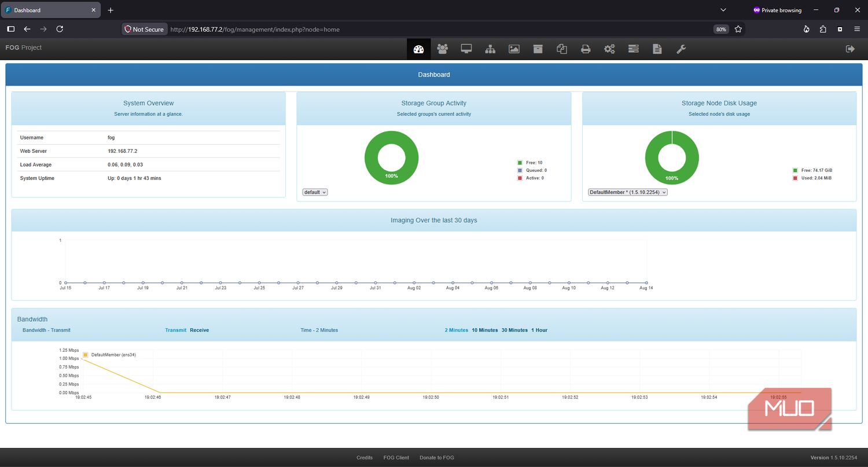This screenshot has width=868, height=467.
Task: Open the Users management icon
Action: (443, 49)
